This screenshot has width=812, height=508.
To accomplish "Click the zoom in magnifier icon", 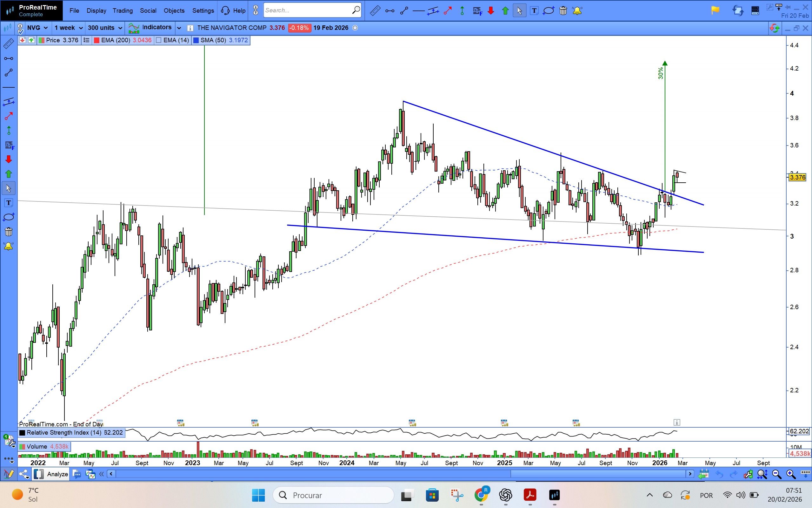I will coord(791,474).
